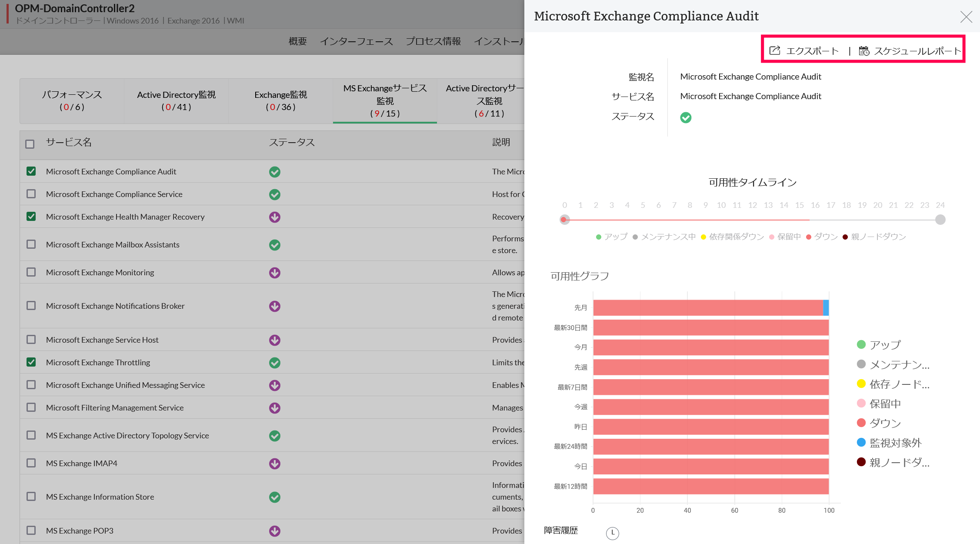Toggle the select-all checkbox beside サービス名
The image size is (980, 544).
[30, 144]
